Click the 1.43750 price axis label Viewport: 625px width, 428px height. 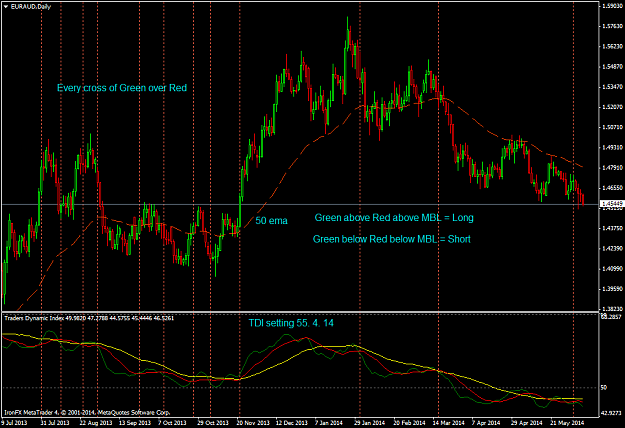point(612,228)
